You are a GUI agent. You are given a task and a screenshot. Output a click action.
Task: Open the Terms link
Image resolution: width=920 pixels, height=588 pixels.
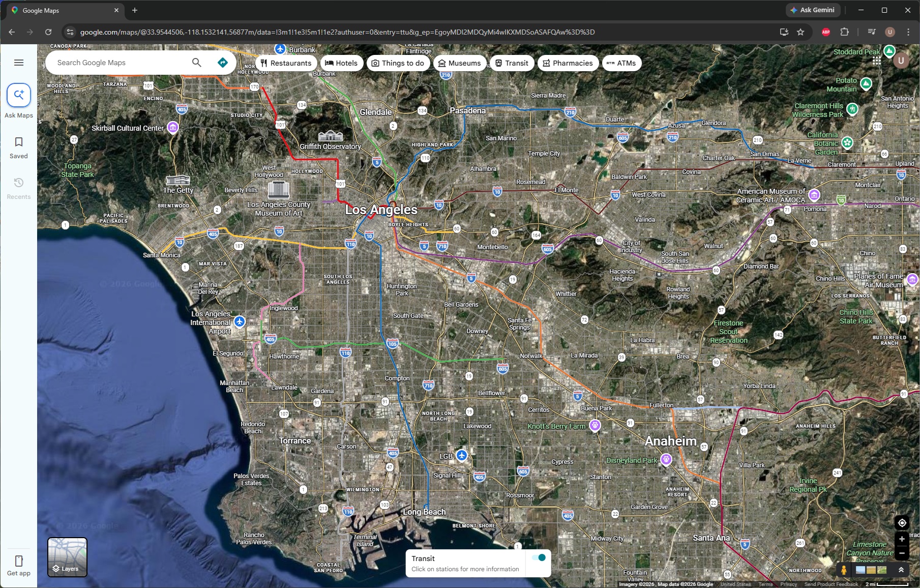pyautogui.click(x=765, y=584)
